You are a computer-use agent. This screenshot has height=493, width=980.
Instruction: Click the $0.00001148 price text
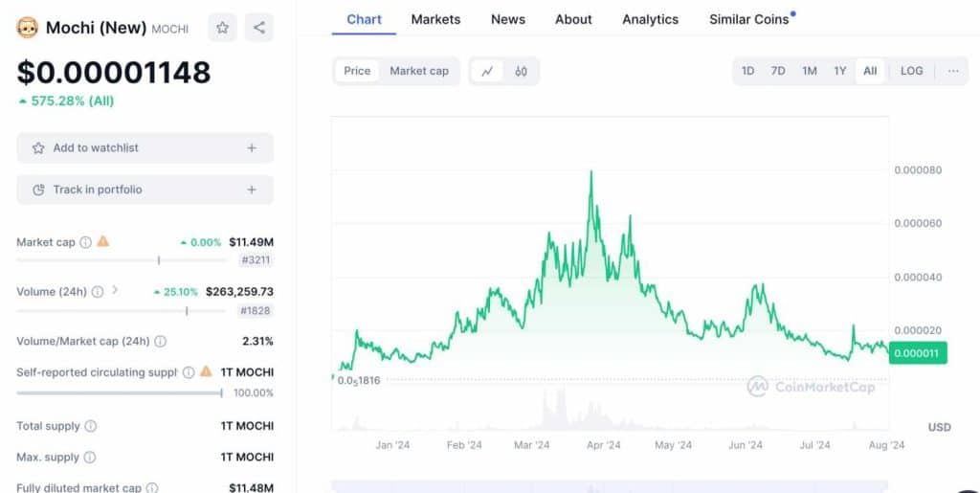coord(114,73)
